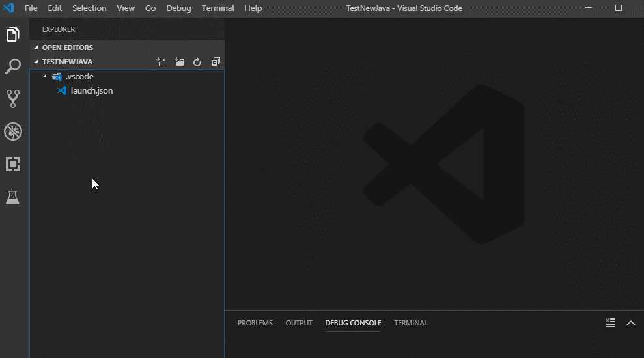Screen dimensions: 644x358
Task: Open the Selection menu
Action: click(x=89, y=8)
